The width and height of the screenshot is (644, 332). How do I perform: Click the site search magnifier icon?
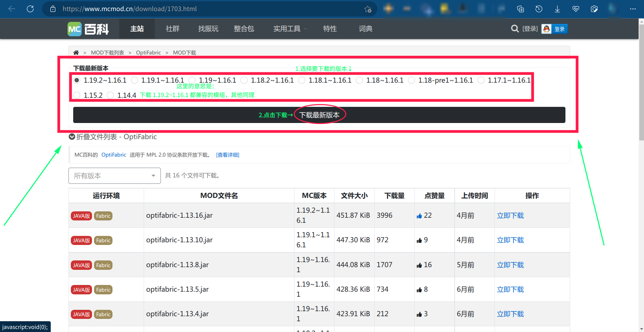[x=515, y=29]
